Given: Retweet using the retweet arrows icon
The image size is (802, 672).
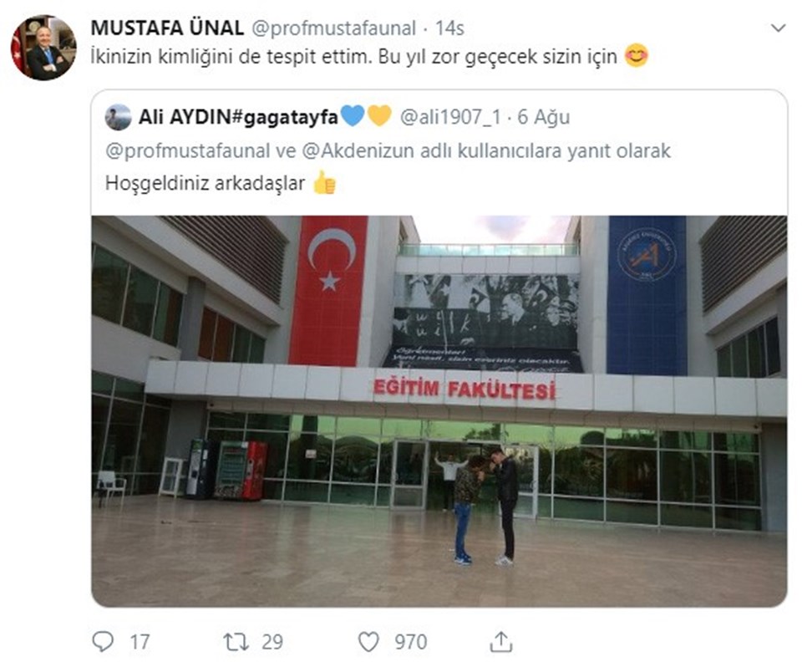Looking at the screenshot, I should 236,641.
